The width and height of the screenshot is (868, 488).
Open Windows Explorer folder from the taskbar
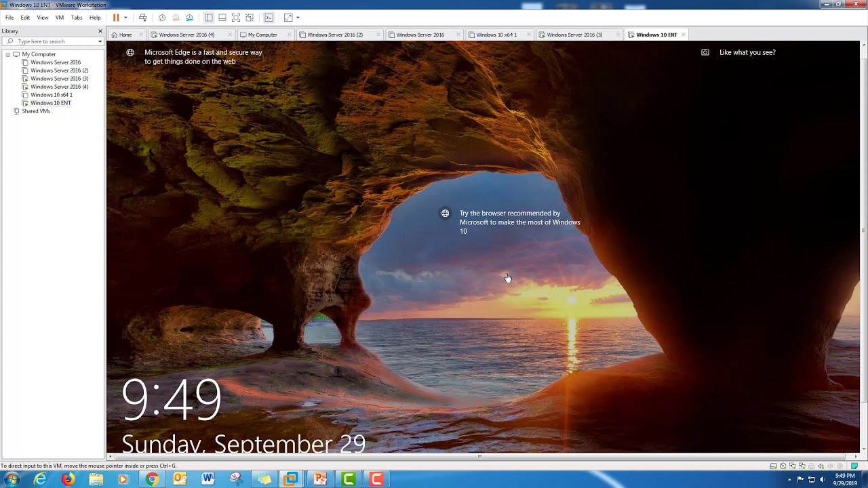pos(96,479)
